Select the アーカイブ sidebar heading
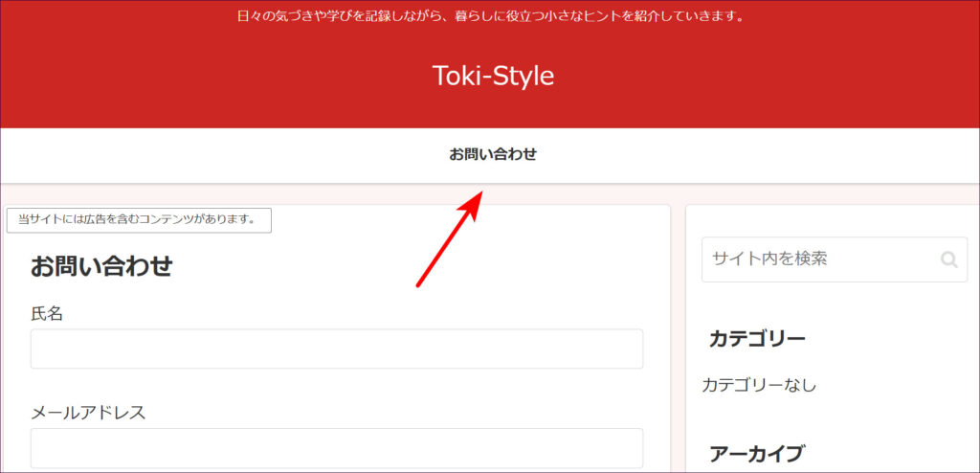980x473 pixels. (757, 454)
